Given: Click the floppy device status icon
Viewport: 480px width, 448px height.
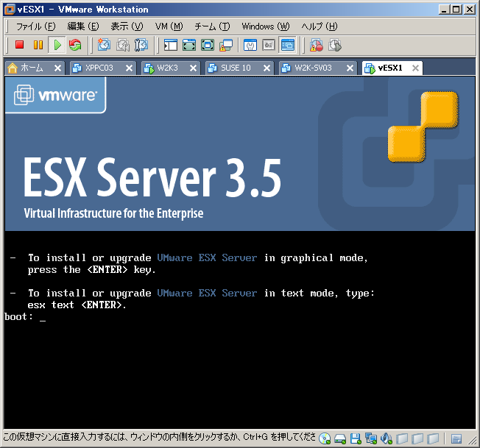Looking at the screenshot, I should point(356,439).
